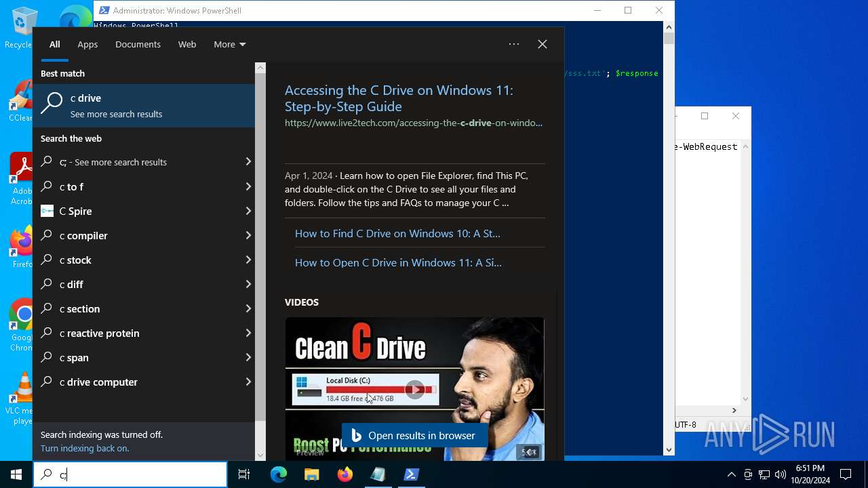Expand the 'c section' suggestion arrow
Viewport: 868px width, 488px height.
[x=248, y=308]
